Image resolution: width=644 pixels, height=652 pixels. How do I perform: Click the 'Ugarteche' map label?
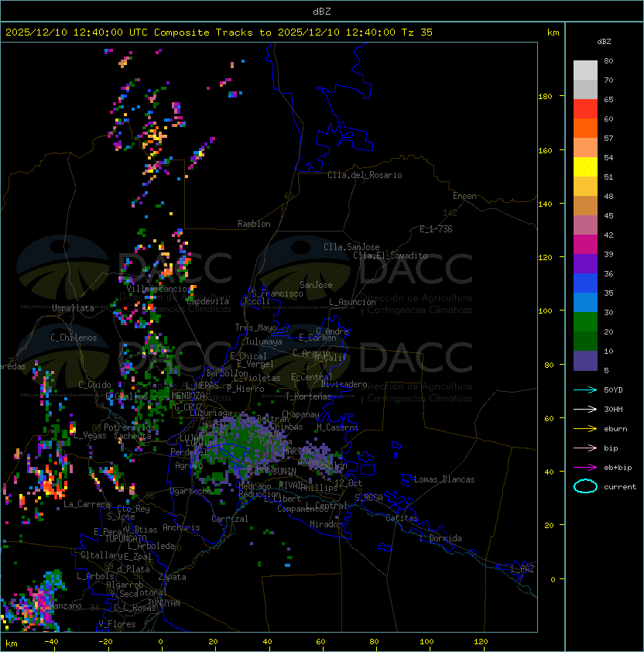pyautogui.click(x=190, y=491)
